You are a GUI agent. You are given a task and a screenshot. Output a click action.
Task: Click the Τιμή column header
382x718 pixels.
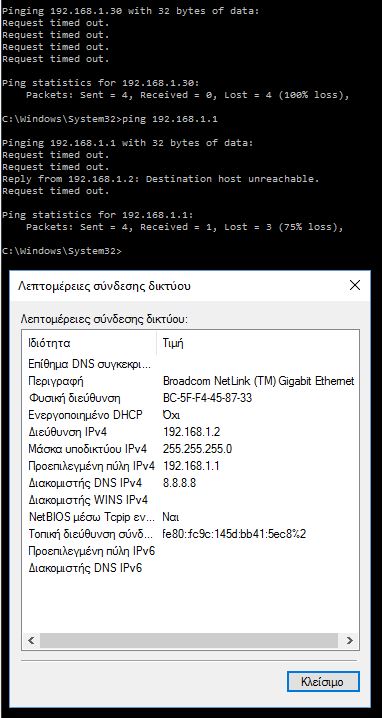[x=257, y=343]
